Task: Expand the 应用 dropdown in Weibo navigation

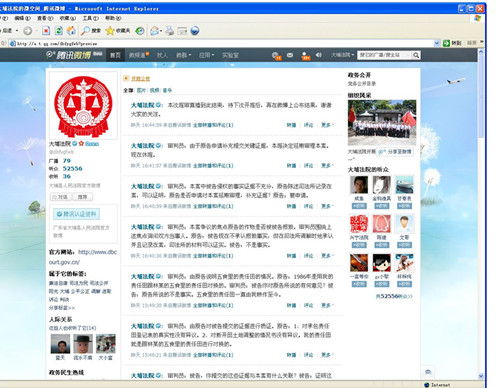Action: click(x=207, y=55)
